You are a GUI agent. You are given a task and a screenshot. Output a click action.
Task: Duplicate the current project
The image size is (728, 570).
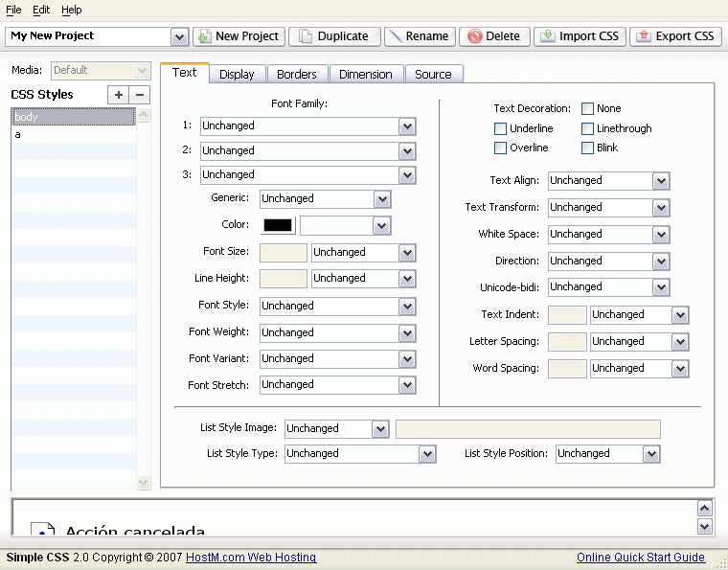tap(334, 36)
